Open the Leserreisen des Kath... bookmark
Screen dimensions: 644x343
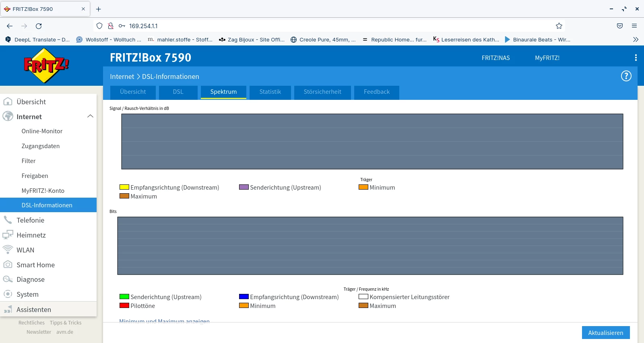click(466, 39)
